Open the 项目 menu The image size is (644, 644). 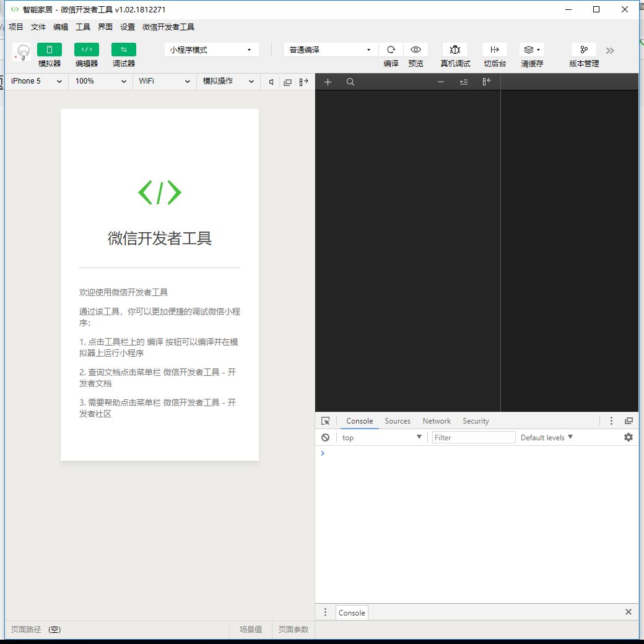coord(16,27)
